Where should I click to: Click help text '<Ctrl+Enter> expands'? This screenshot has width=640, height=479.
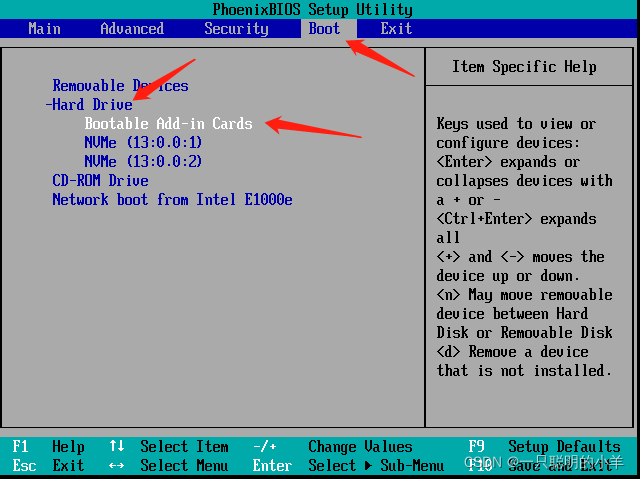pos(516,219)
